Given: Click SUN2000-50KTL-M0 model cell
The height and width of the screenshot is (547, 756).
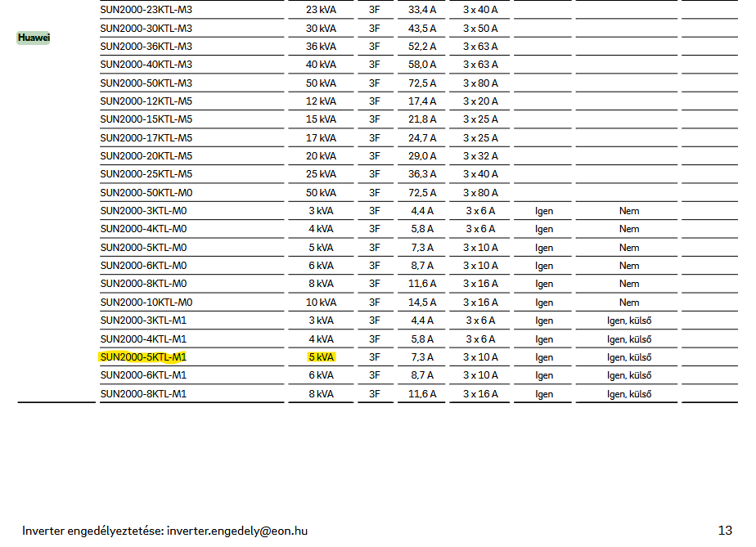Looking at the screenshot, I should (146, 193).
